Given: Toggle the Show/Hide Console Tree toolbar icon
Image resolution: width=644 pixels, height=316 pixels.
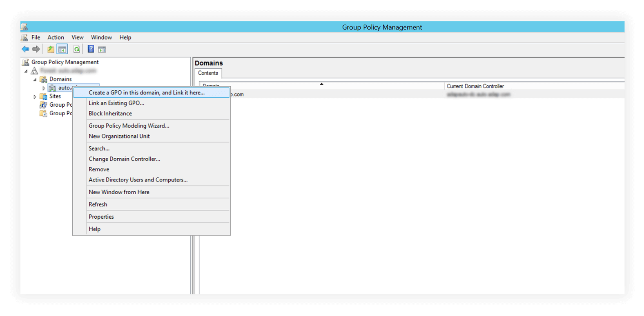Looking at the screenshot, I should coord(62,49).
